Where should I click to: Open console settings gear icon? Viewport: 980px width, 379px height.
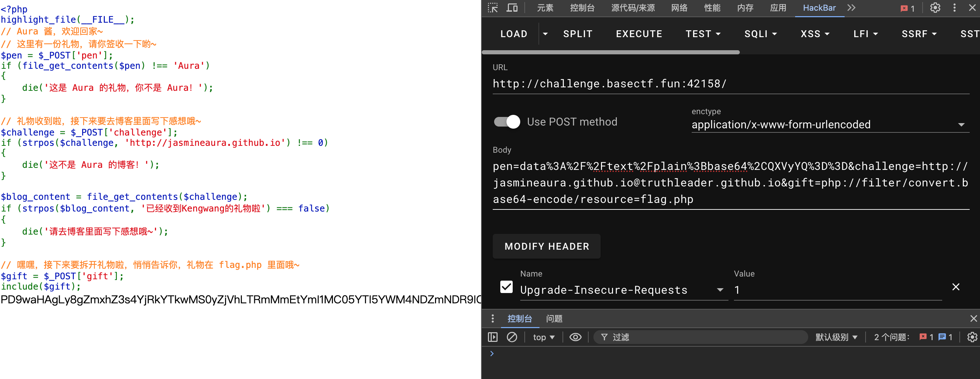pos(972,337)
